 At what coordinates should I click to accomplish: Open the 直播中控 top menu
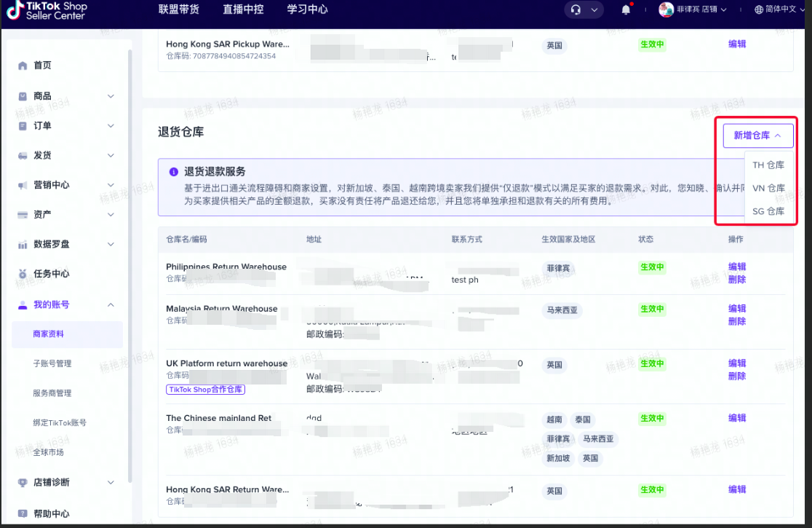pos(243,9)
